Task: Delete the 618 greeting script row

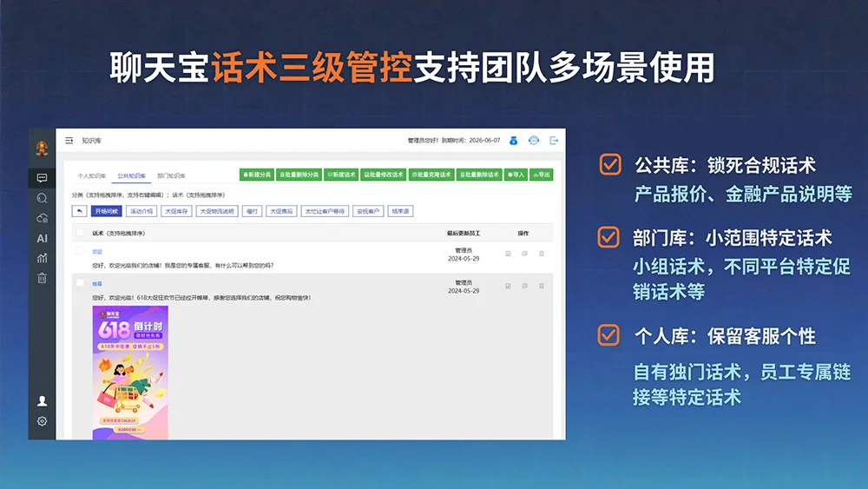Action: pyautogui.click(x=542, y=286)
